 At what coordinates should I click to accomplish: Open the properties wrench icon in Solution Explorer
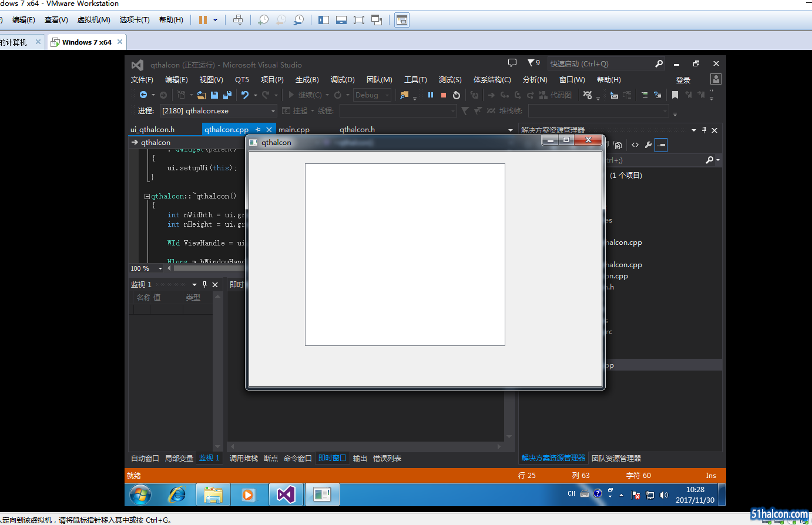pos(648,145)
